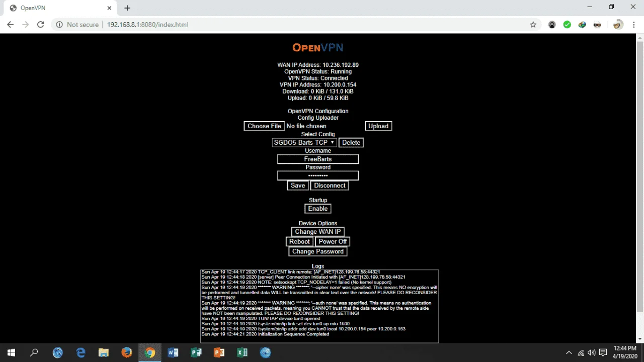Open the network status tray icon
The height and width of the screenshot is (362, 644).
tap(581, 353)
